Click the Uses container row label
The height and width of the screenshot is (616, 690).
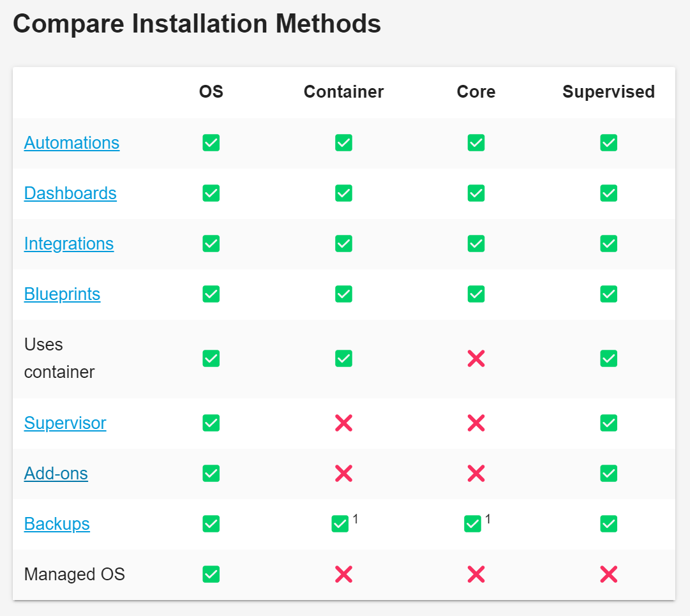tap(59, 358)
